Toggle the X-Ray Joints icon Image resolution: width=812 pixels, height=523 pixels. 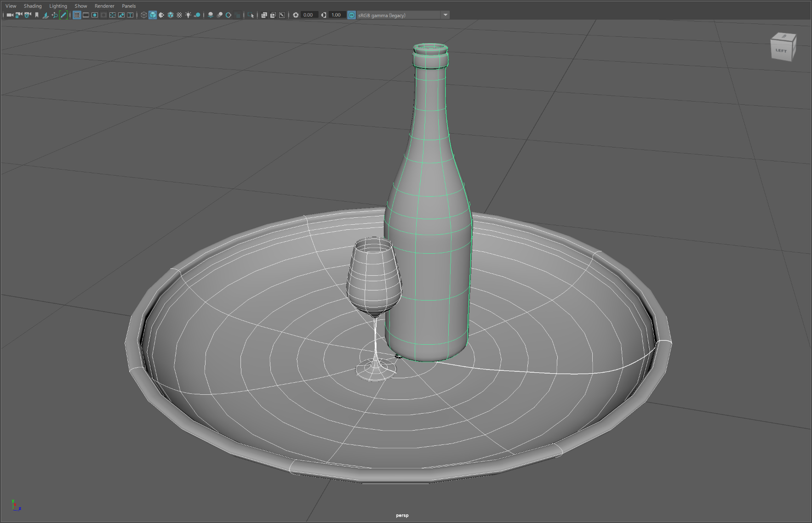tap(282, 15)
